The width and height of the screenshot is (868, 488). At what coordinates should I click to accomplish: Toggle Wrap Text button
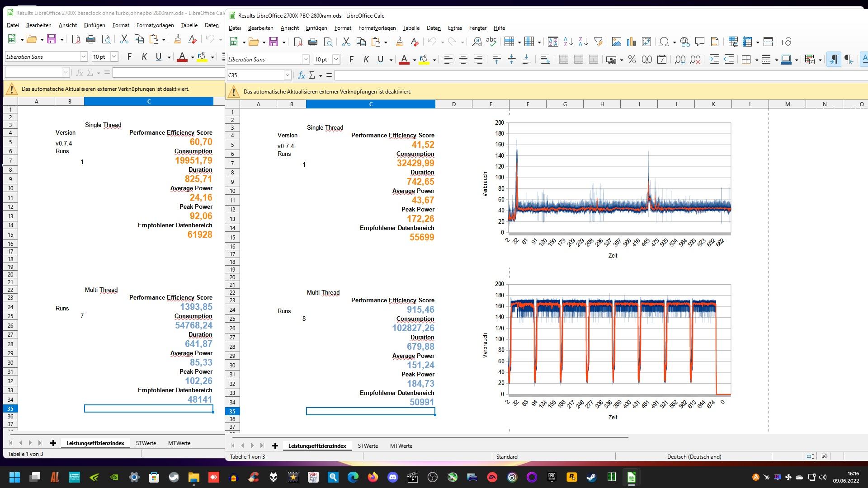coord(545,60)
